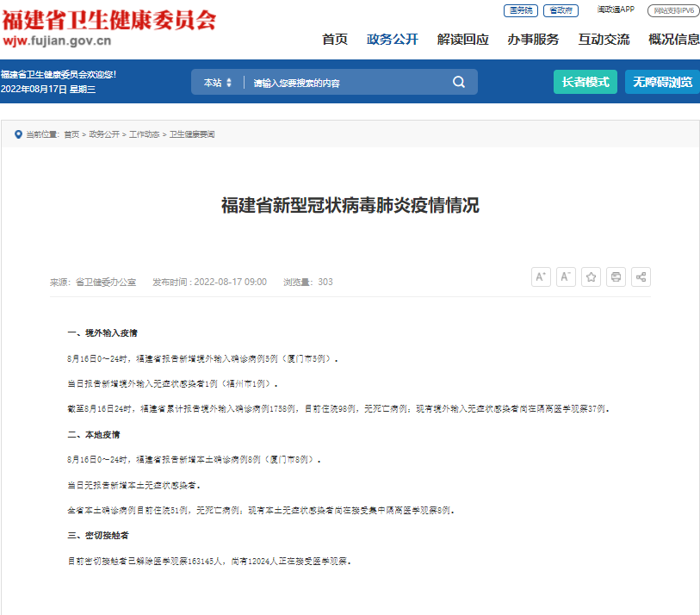Click heading 三、密切接触者

[98, 536]
